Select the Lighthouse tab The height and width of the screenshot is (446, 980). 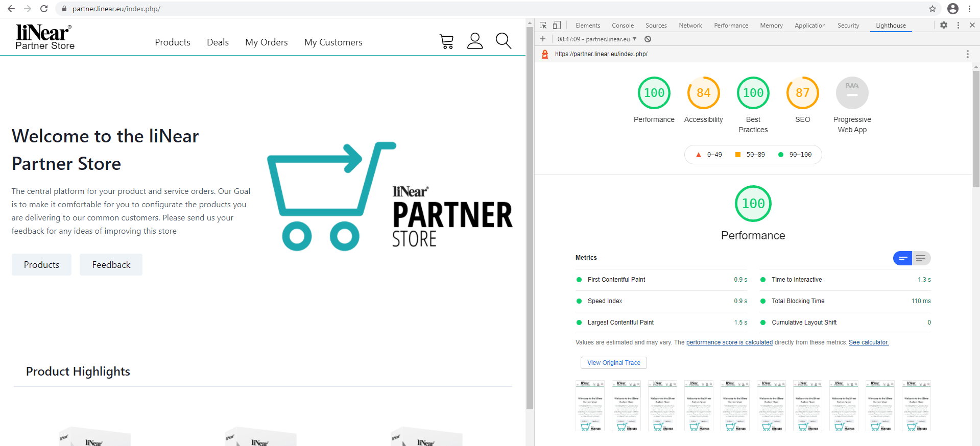point(891,26)
